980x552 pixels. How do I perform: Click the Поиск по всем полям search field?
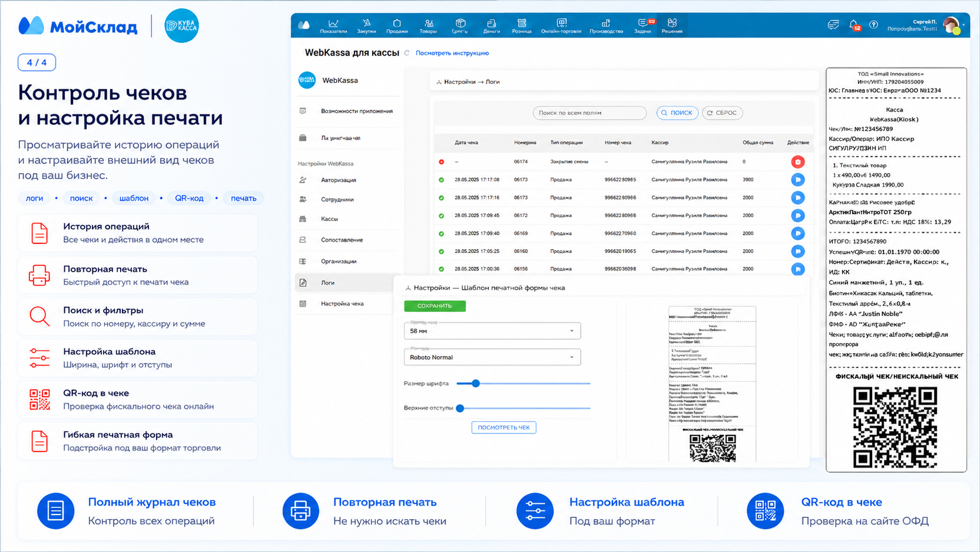click(590, 113)
